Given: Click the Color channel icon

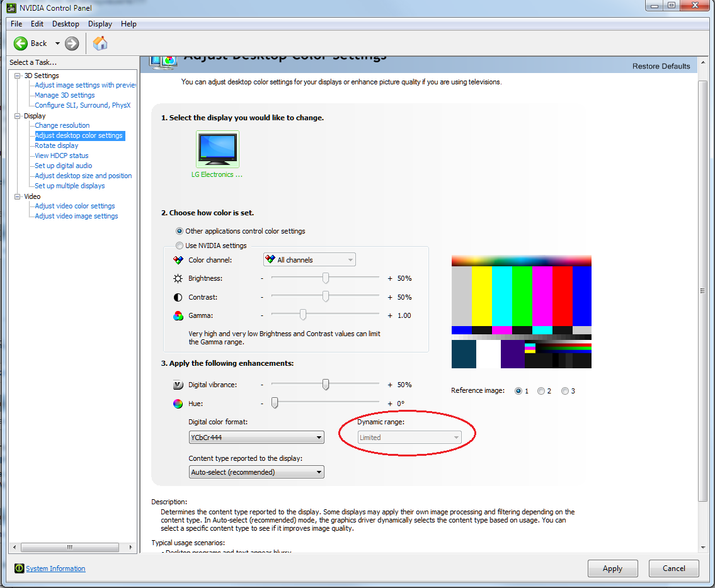Looking at the screenshot, I should [x=178, y=260].
